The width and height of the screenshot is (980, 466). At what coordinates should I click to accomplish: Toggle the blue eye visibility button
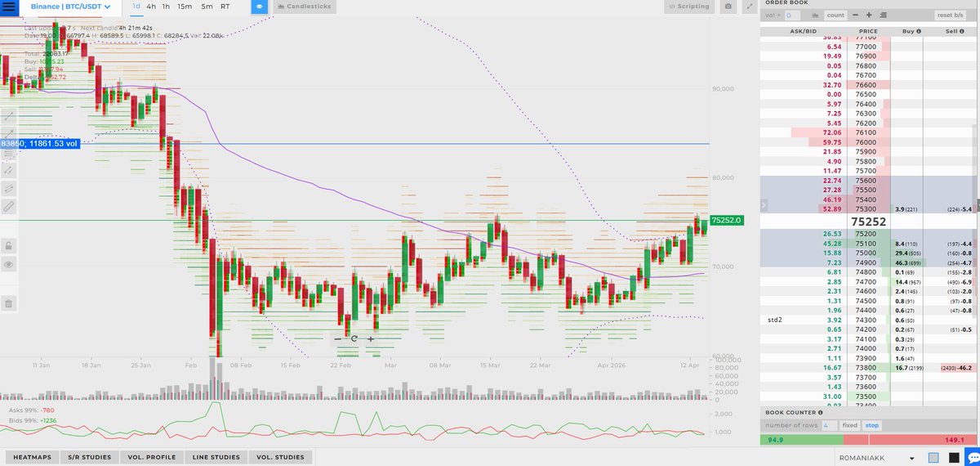[x=260, y=7]
